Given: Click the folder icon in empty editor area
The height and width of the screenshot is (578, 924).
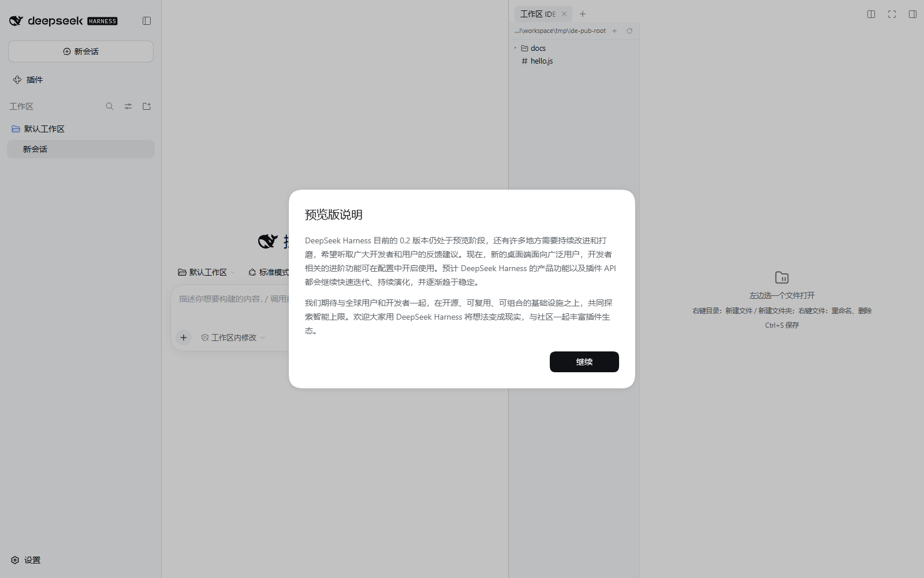Looking at the screenshot, I should coord(782,277).
